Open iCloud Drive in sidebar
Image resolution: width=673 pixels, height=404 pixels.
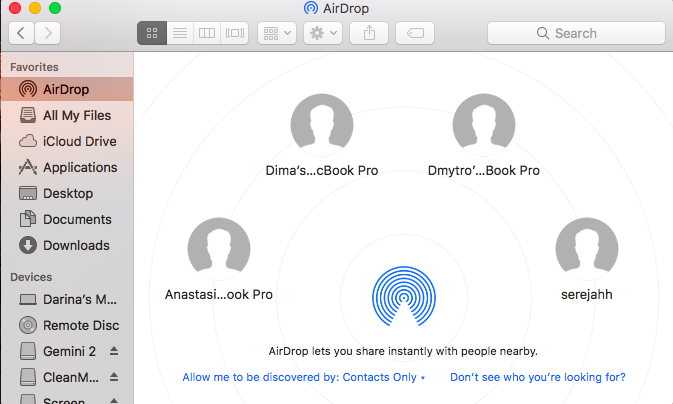click(x=67, y=141)
